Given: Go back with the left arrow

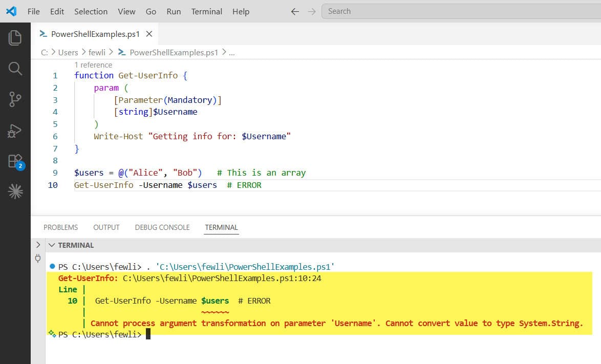Looking at the screenshot, I should (295, 11).
